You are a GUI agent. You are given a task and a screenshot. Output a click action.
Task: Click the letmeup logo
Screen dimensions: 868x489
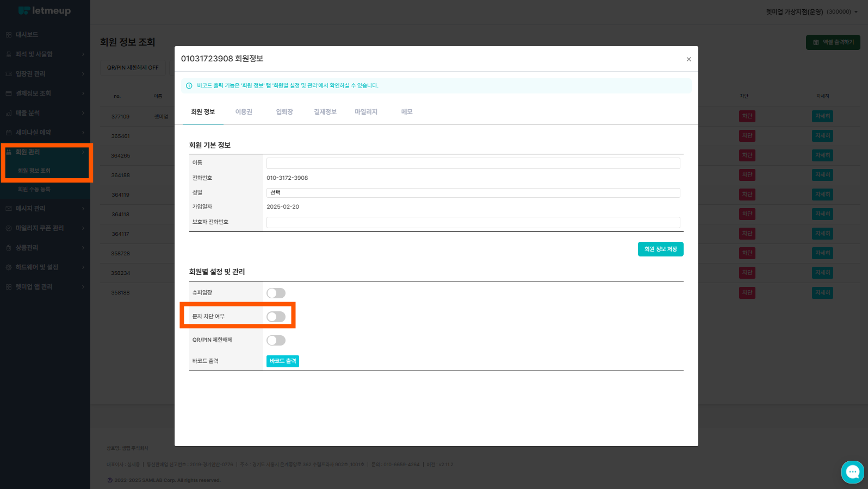coord(45,11)
